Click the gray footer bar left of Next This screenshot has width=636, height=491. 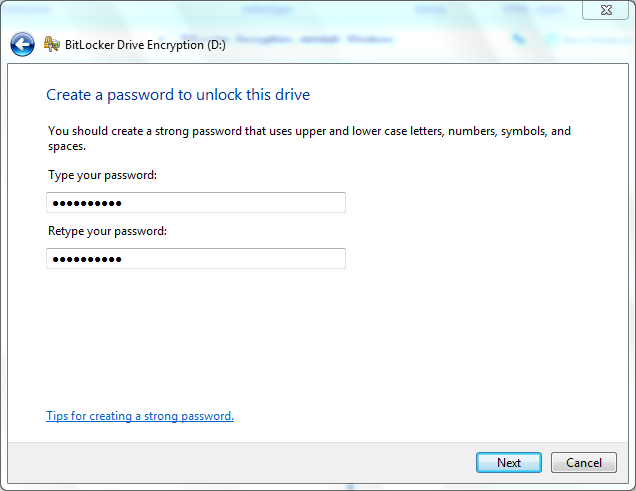(x=239, y=463)
